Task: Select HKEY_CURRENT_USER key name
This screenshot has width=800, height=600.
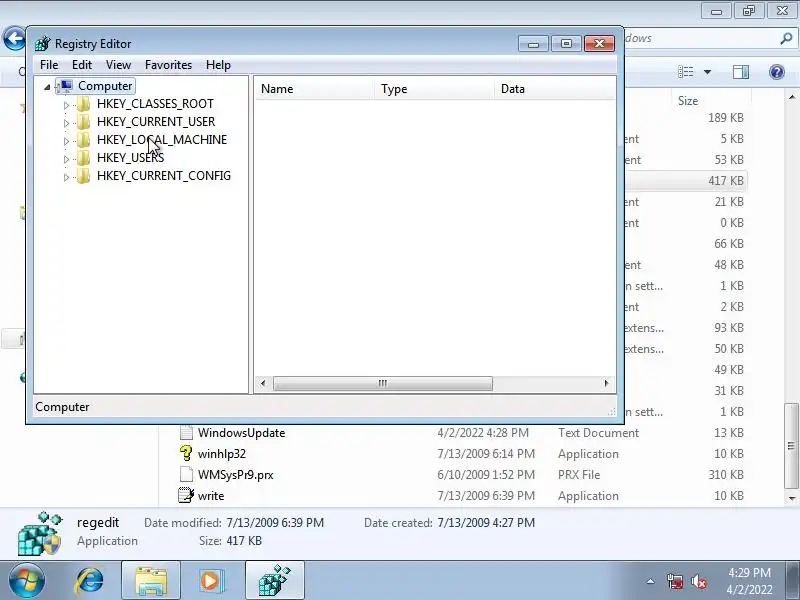Action: (x=156, y=122)
